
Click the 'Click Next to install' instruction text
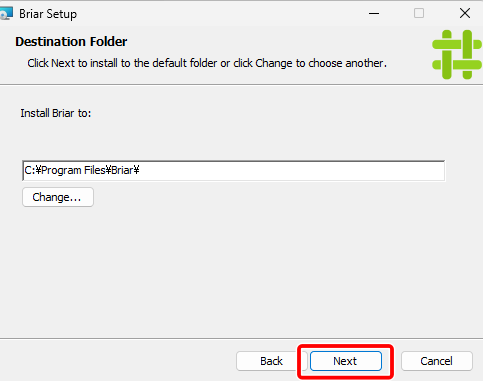(207, 63)
